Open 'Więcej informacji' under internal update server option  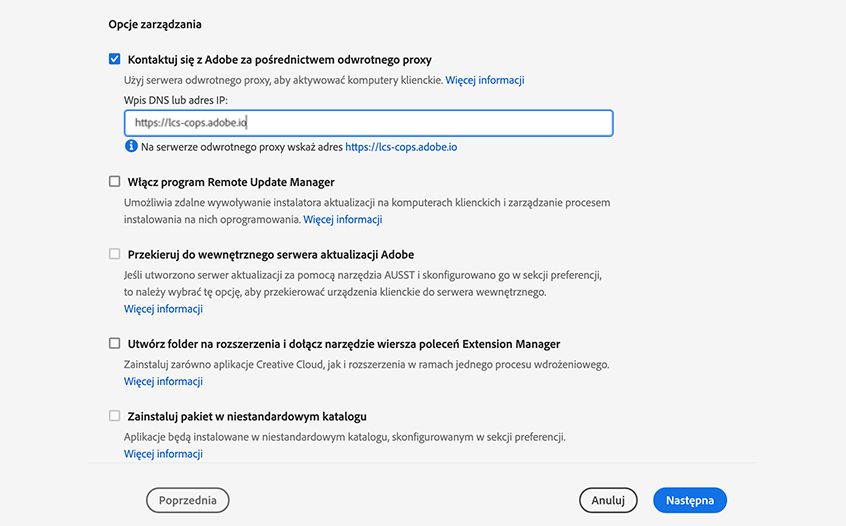pos(163,309)
